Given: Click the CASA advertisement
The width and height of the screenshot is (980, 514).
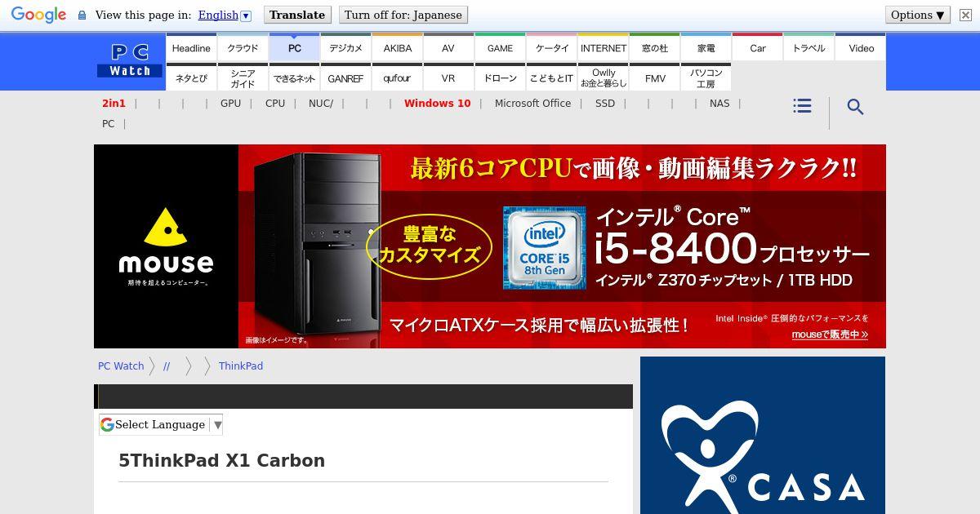Looking at the screenshot, I should pyautogui.click(x=763, y=436).
